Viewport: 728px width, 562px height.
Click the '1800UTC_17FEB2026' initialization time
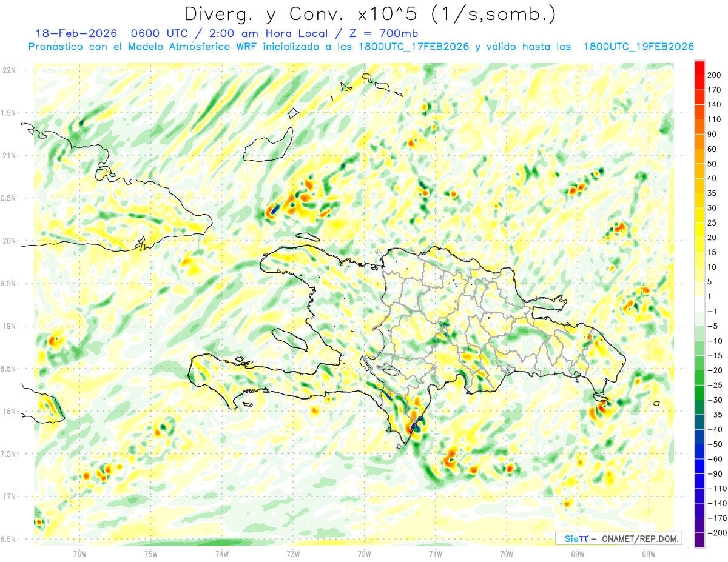coord(414,47)
